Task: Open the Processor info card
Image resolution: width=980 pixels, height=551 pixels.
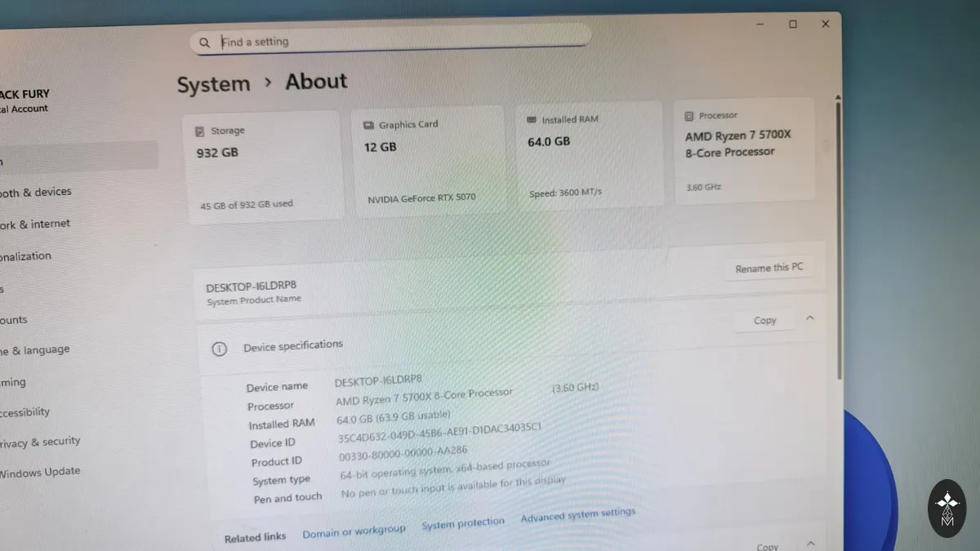Action: pos(744,151)
